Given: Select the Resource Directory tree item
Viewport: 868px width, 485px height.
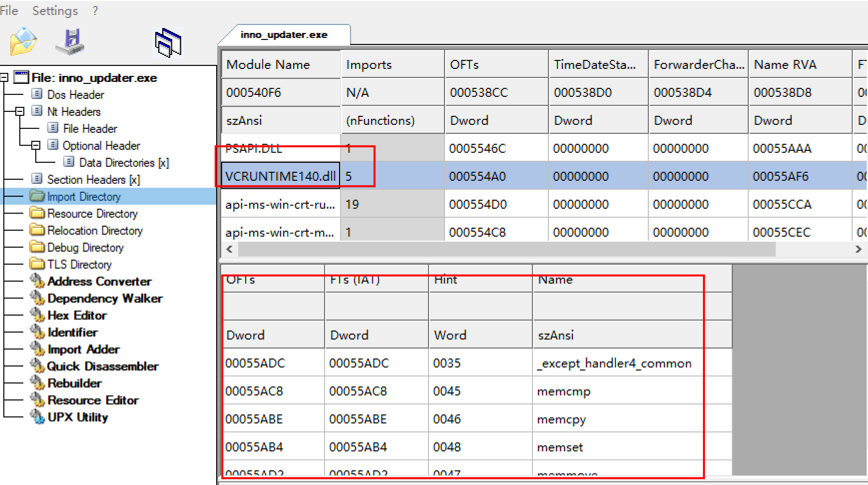Looking at the screenshot, I should click(92, 213).
